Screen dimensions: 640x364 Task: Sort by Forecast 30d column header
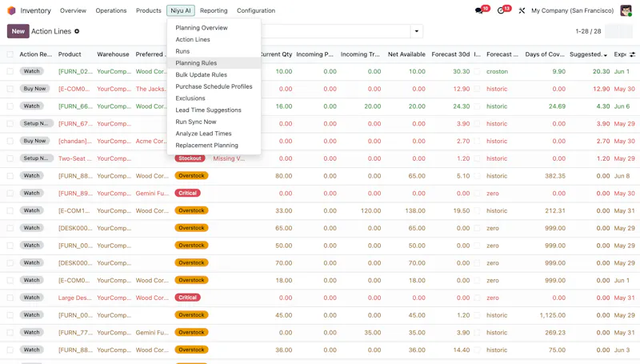coord(450,54)
